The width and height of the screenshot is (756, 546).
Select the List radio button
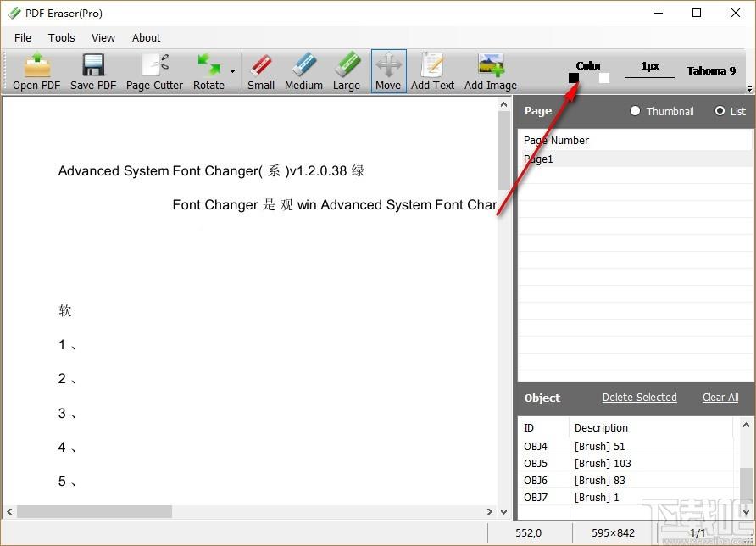(x=720, y=111)
